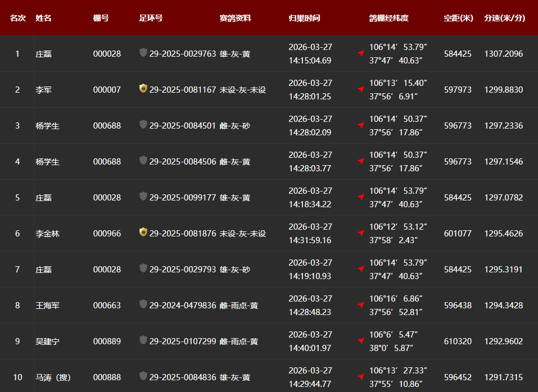This screenshot has height=392, width=538.
Task: Click the 归巢时间 column header
Action: [x=304, y=18]
